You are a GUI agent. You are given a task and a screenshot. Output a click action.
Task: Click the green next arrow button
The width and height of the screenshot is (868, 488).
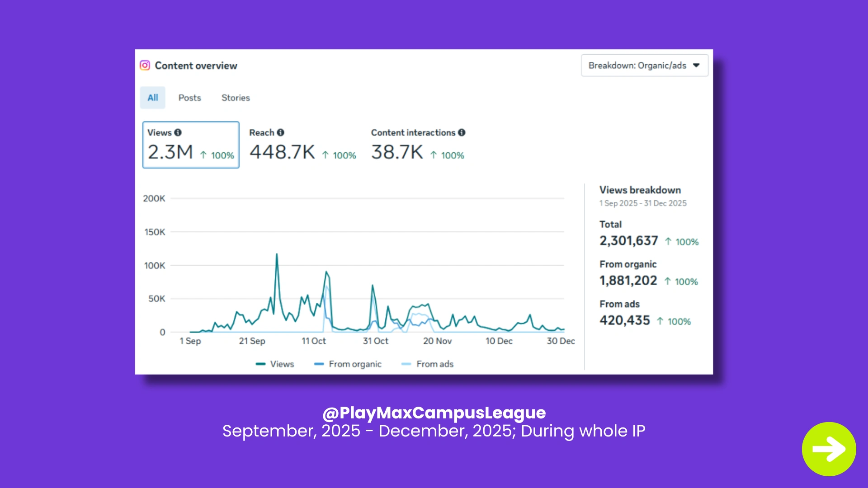tap(829, 449)
